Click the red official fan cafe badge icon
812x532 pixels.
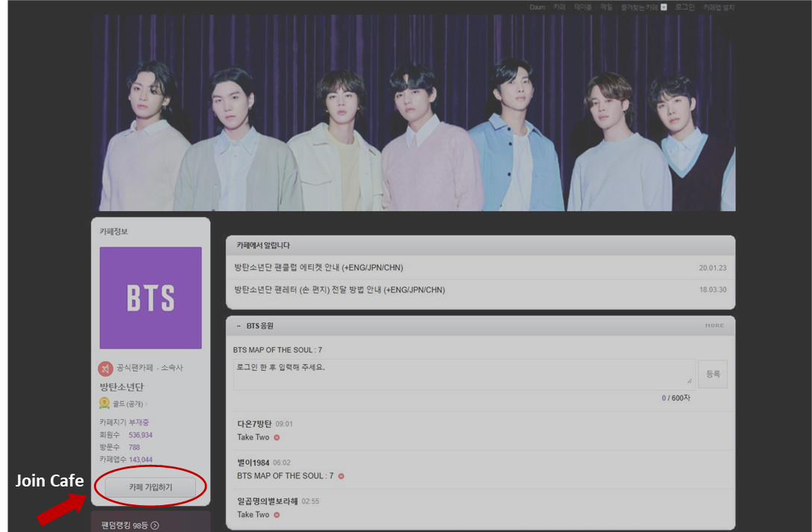pos(105,369)
